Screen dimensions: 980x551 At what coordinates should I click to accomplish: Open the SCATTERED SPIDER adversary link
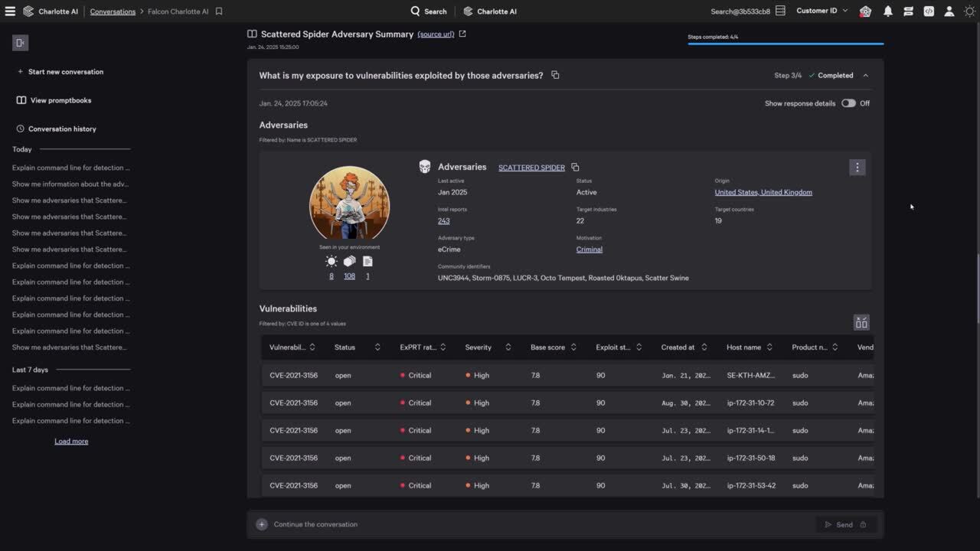pos(531,168)
